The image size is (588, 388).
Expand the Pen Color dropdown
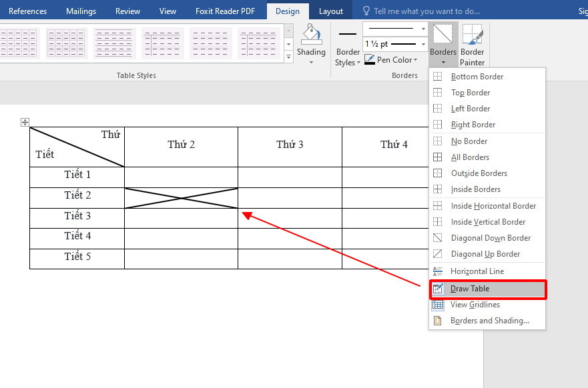coord(416,60)
